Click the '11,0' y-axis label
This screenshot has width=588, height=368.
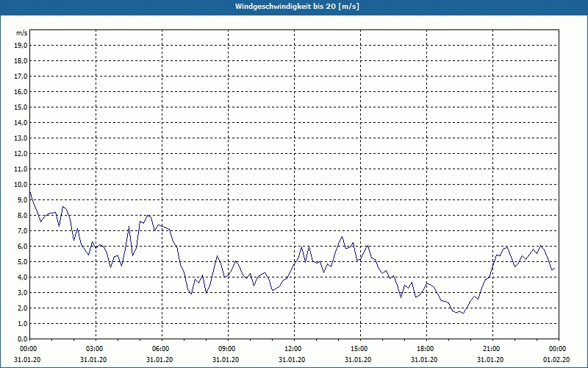click(x=21, y=169)
